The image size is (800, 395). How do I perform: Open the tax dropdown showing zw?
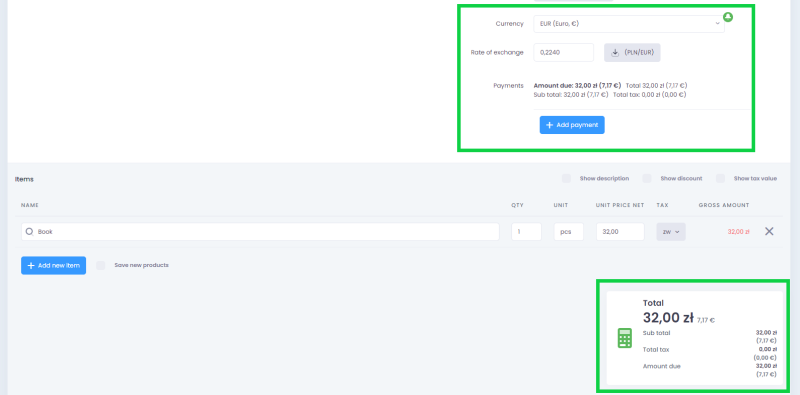pos(671,232)
